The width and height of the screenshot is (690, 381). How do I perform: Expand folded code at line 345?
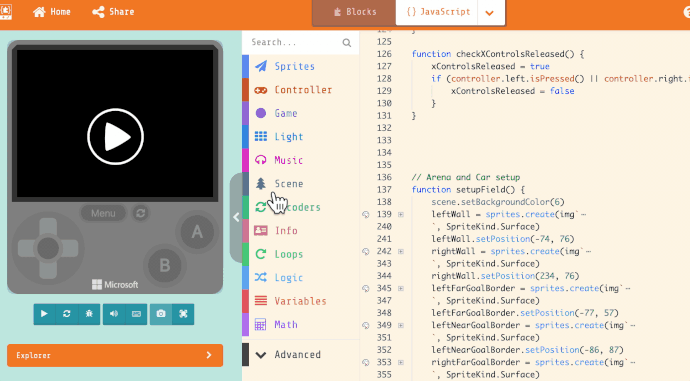tap(401, 288)
